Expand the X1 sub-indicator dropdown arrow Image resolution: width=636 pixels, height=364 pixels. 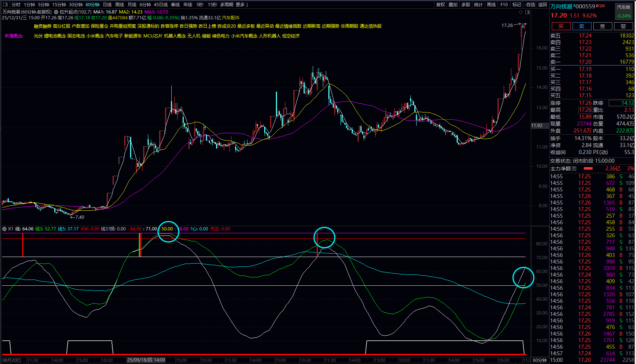[x=4, y=229]
